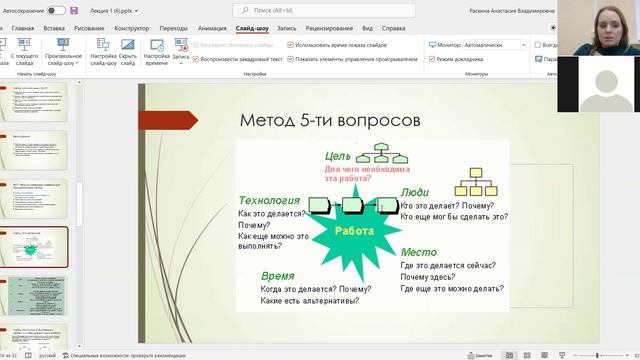The width and height of the screenshot is (640, 360).
Task: Click green org chart icon near Цель
Action: 381,153
